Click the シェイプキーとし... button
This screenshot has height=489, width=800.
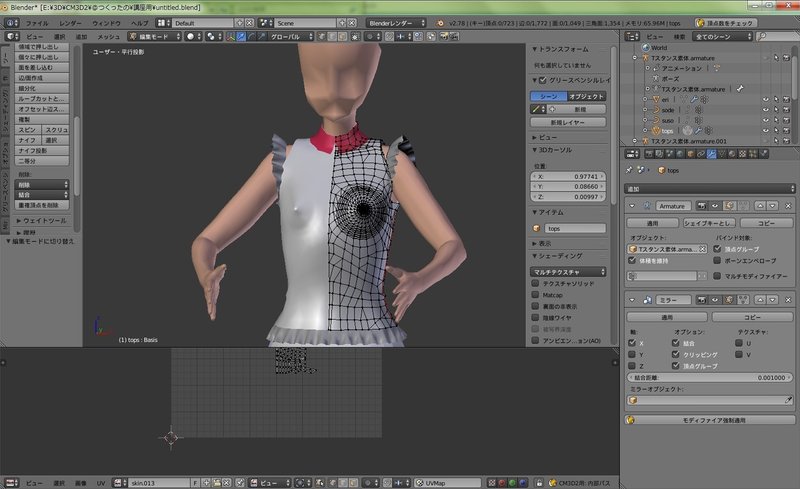pyautogui.click(x=709, y=223)
